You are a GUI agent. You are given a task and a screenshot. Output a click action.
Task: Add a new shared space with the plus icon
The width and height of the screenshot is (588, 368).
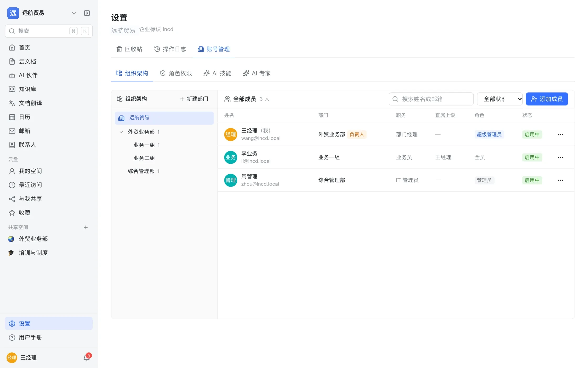point(86,227)
